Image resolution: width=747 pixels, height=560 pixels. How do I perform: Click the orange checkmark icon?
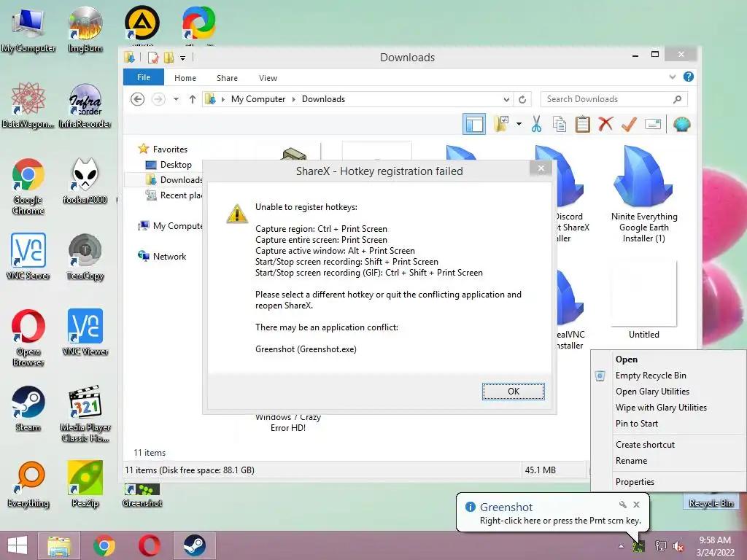point(629,124)
